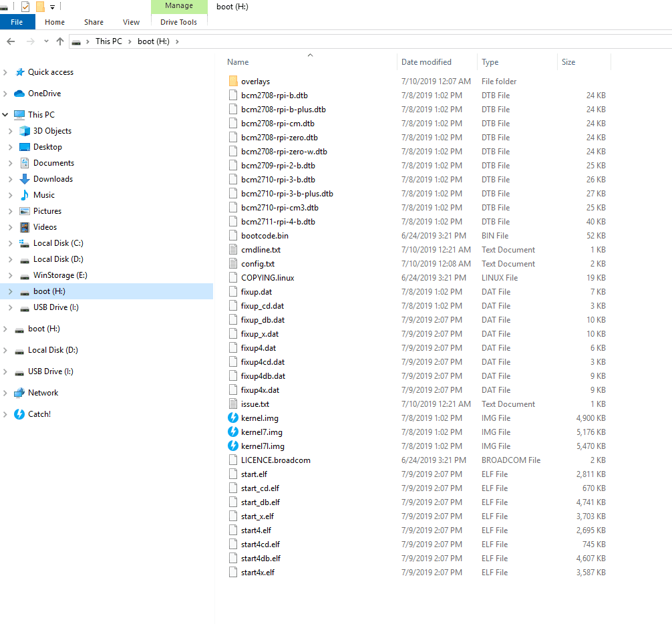
Task: Click the Network icon in sidebar
Action: [19, 393]
